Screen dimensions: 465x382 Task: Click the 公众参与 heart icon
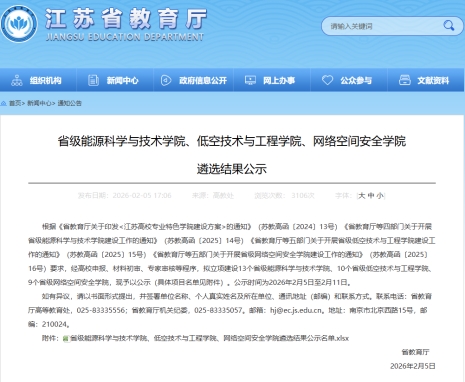pos(327,80)
